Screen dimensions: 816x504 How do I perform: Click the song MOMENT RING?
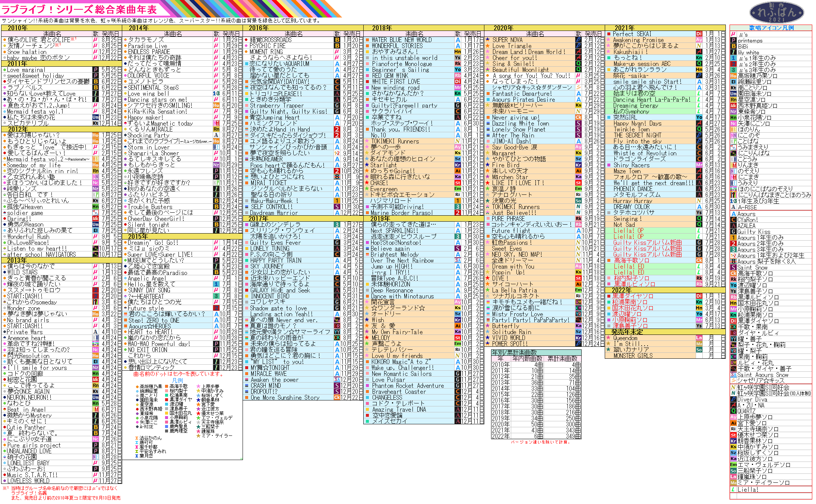266,52
